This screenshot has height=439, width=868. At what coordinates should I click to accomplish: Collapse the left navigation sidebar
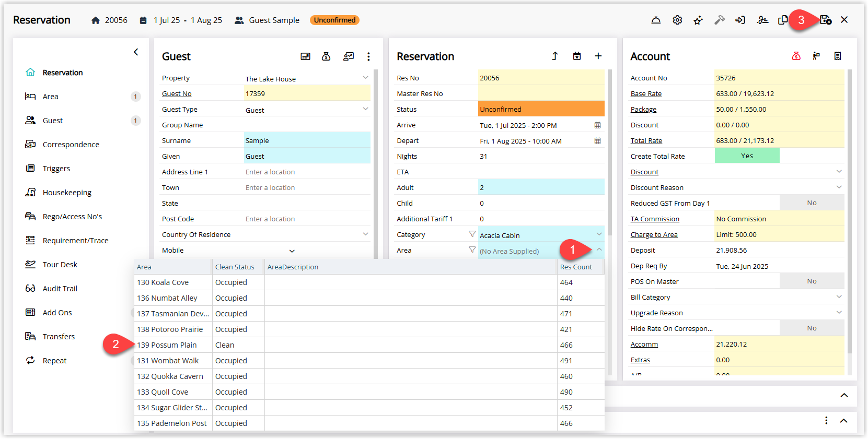pos(136,52)
